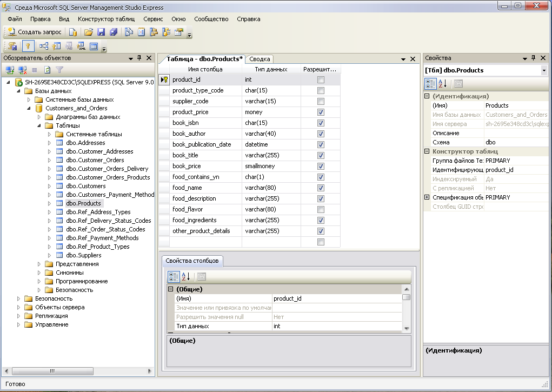This screenshot has height=392, width=552.
Task: Click the Save floppy disk icon
Action: pyautogui.click(x=101, y=32)
